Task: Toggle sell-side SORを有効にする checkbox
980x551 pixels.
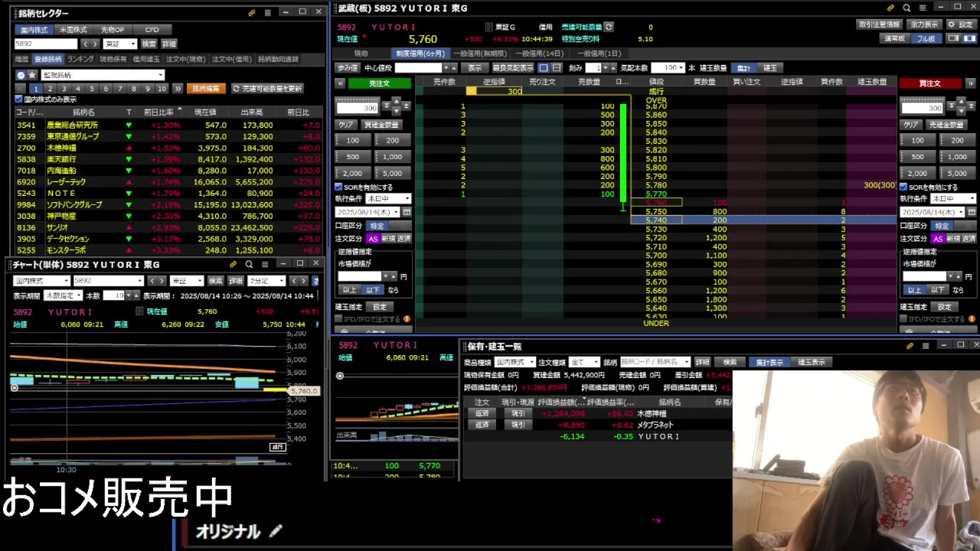Action: tap(338, 187)
